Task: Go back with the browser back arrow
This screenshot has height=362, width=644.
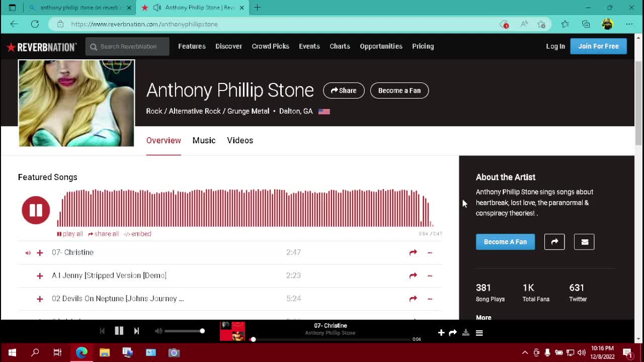Action: 14,24
